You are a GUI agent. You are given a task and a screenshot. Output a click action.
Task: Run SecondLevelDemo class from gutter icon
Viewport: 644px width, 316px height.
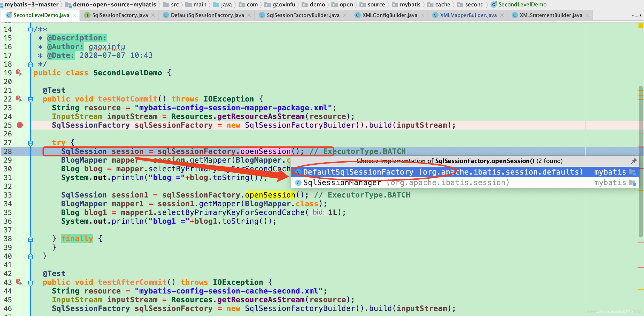point(19,73)
